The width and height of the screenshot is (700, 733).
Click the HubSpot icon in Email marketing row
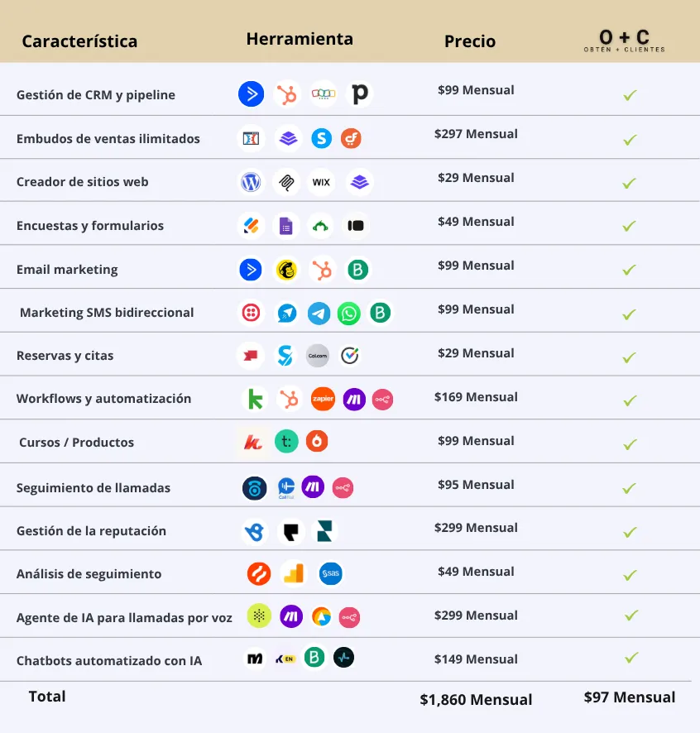click(322, 270)
